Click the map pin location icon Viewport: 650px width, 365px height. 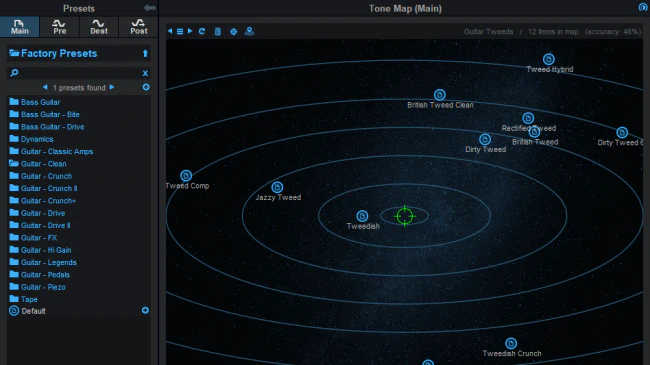(249, 31)
